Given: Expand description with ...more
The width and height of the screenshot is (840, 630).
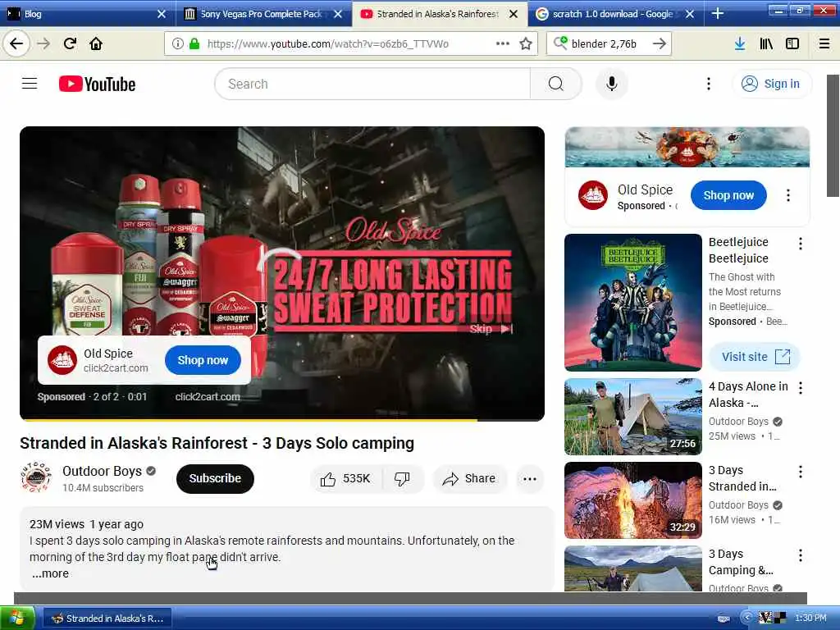Looking at the screenshot, I should click(x=50, y=573).
